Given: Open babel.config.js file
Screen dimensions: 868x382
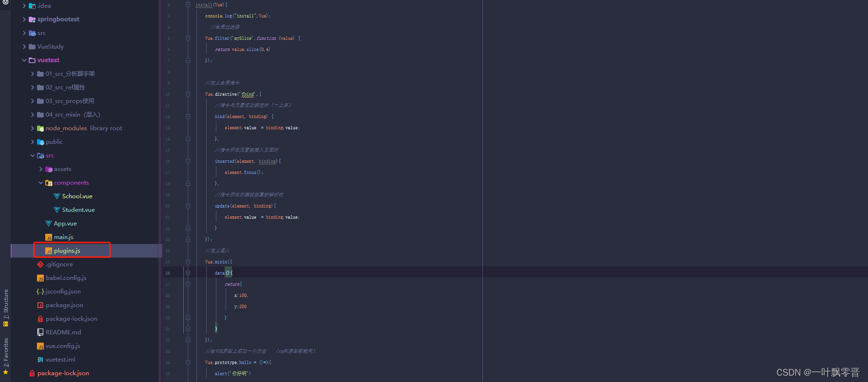Looking at the screenshot, I should [66, 278].
